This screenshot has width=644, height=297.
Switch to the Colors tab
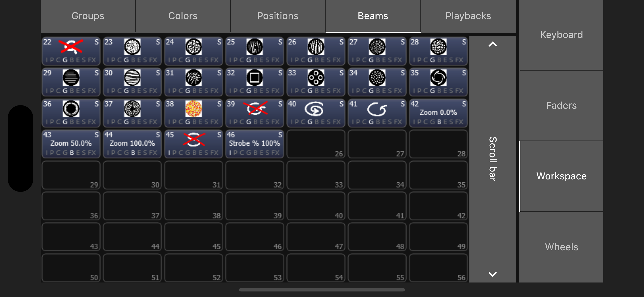point(183,16)
